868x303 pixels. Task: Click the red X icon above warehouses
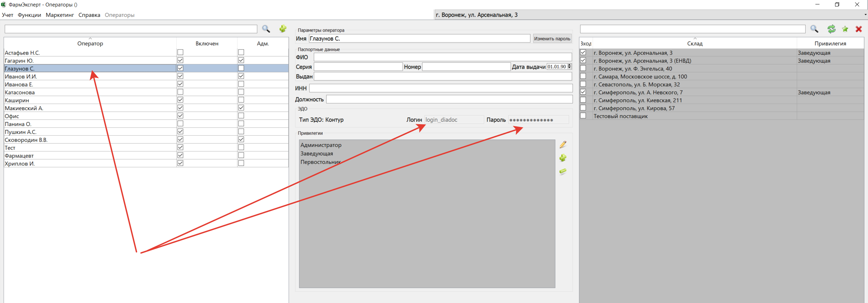[x=859, y=29]
